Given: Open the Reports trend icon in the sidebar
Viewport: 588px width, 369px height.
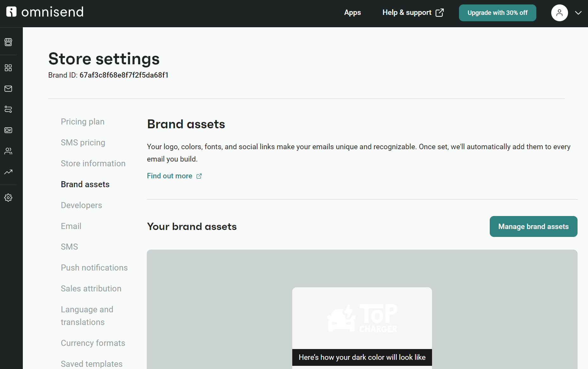Looking at the screenshot, I should point(8,172).
